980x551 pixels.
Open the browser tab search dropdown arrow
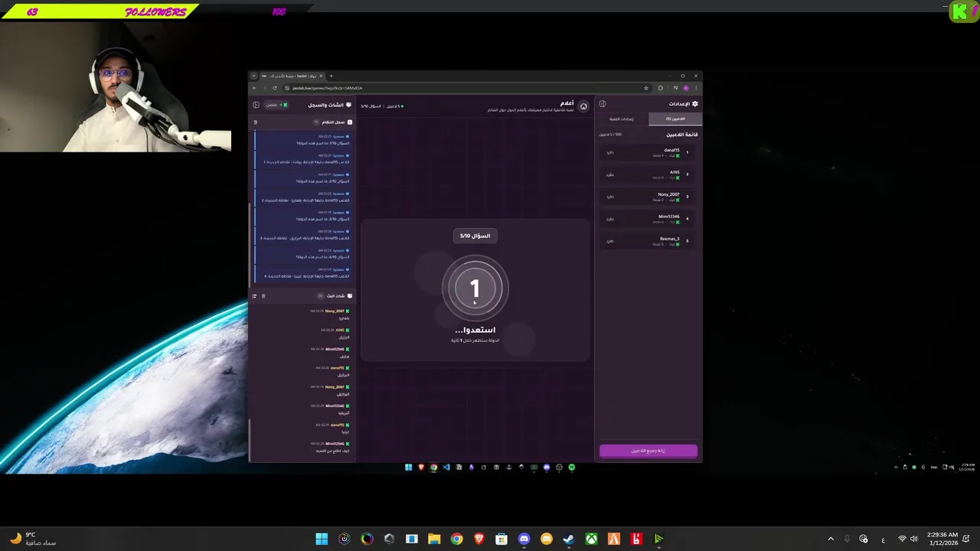pos(255,76)
